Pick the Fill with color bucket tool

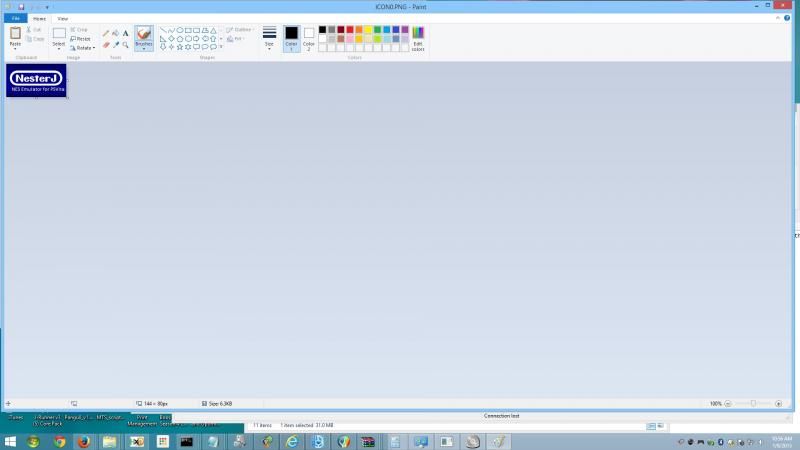pos(115,33)
